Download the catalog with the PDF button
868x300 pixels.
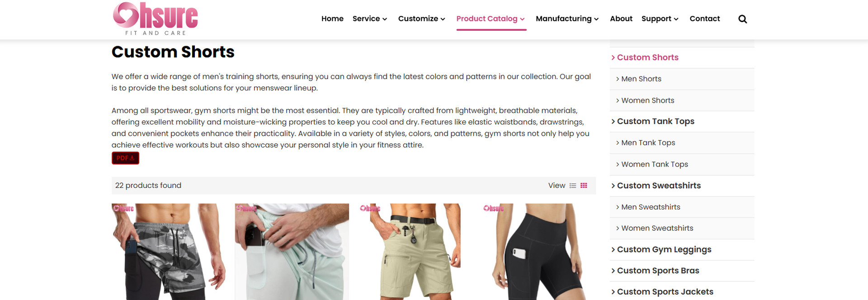coord(125,158)
